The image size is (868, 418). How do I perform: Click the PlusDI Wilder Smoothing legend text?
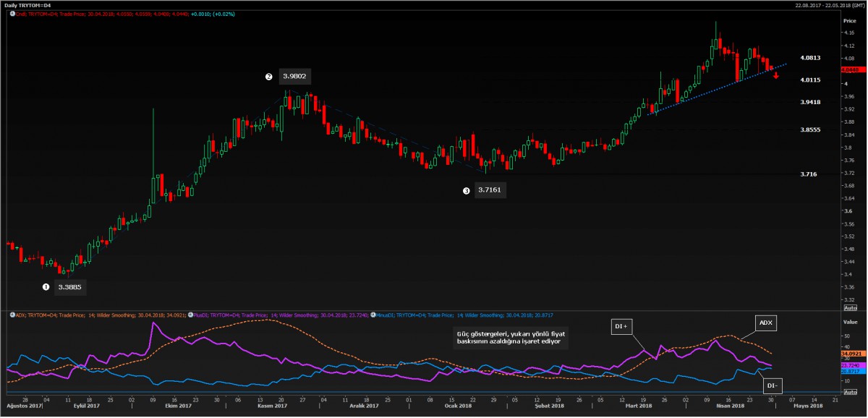281,315
